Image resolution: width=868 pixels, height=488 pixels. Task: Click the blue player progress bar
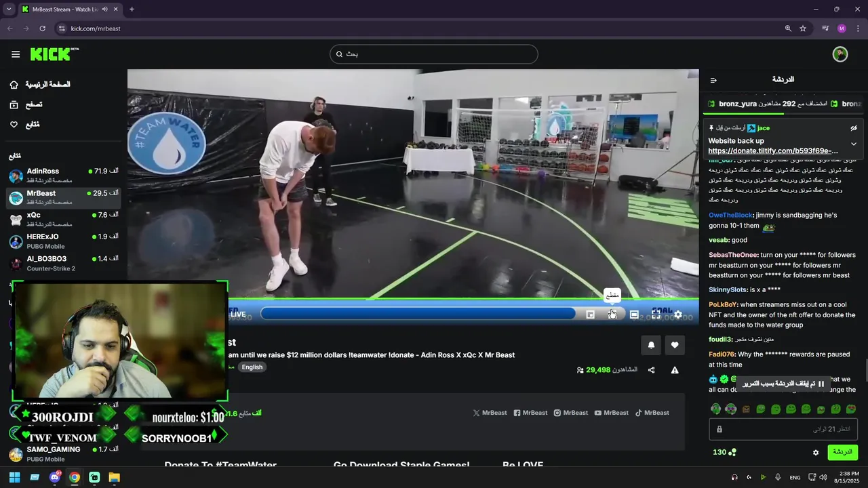point(418,314)
